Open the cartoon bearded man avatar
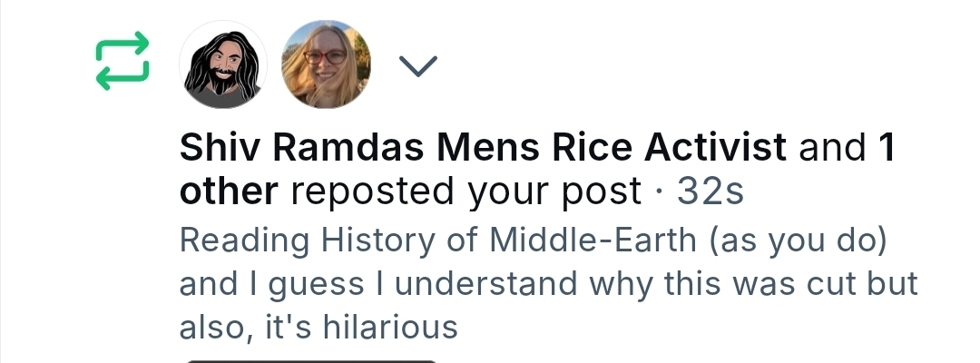The image size is (980, 363). pos(223,64)
